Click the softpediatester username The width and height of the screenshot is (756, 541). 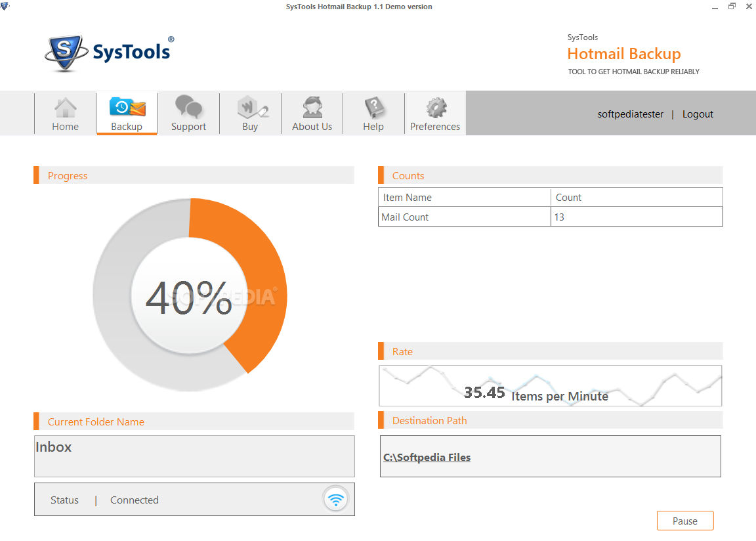630,114
